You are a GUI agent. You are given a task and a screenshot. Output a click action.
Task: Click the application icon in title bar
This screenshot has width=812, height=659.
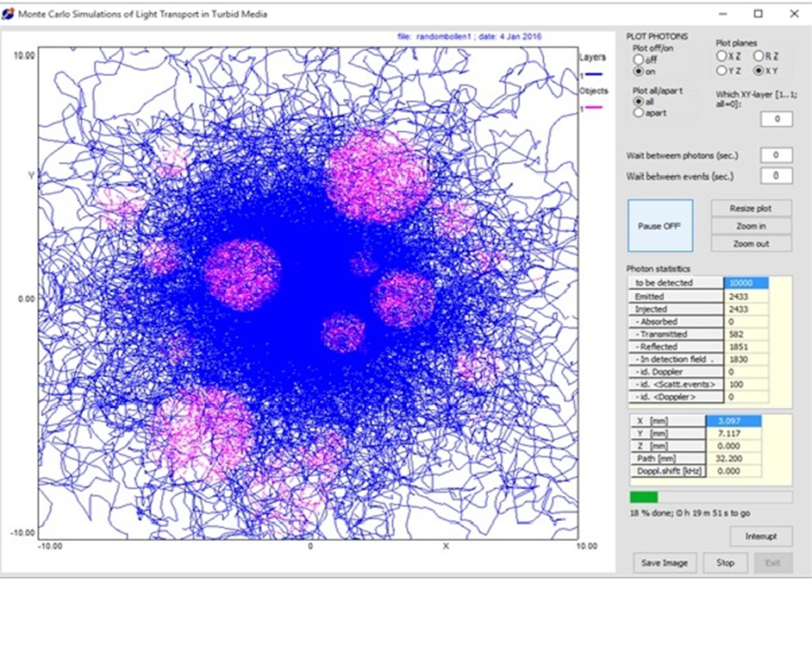click(9, 14)
